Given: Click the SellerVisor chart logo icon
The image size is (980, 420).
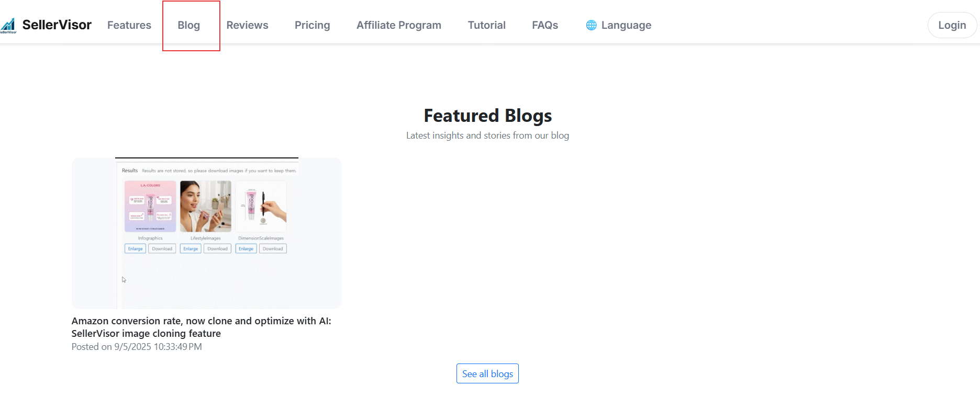Looking at the screenshot, I should click(x=8, y=25).
